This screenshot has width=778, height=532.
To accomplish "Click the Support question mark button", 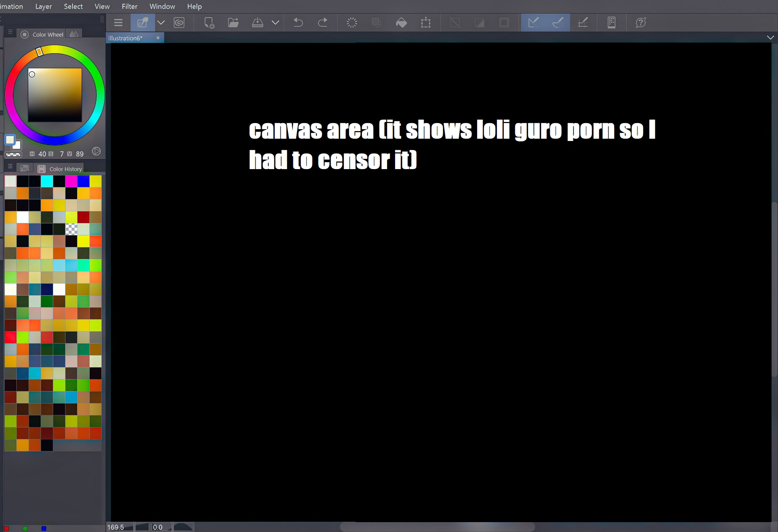I will tap(641, 23).
